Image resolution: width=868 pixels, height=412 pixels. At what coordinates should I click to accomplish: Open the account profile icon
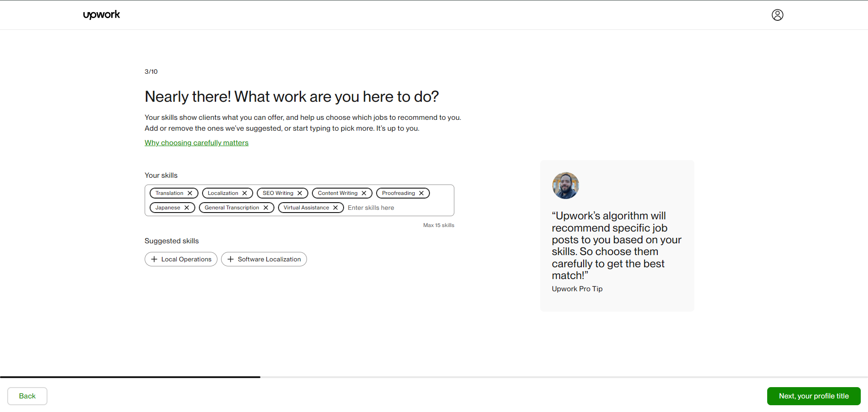point(778,15)
